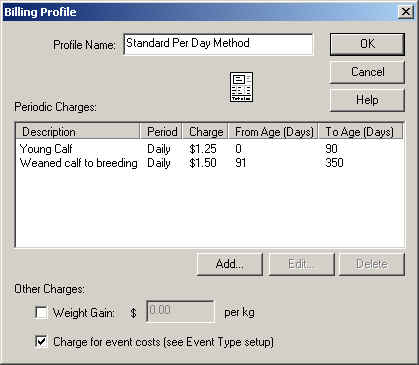419x365 pixels.
Task: Open Help for billing profiles
Action: click(x=367, y=100)
